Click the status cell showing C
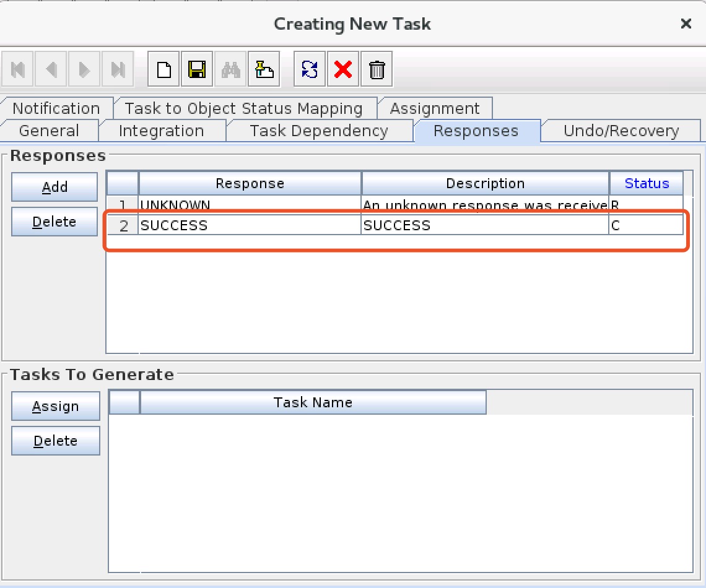Viewport: 706px width, 588px height. pyautogui.click(x=646, y=225)
